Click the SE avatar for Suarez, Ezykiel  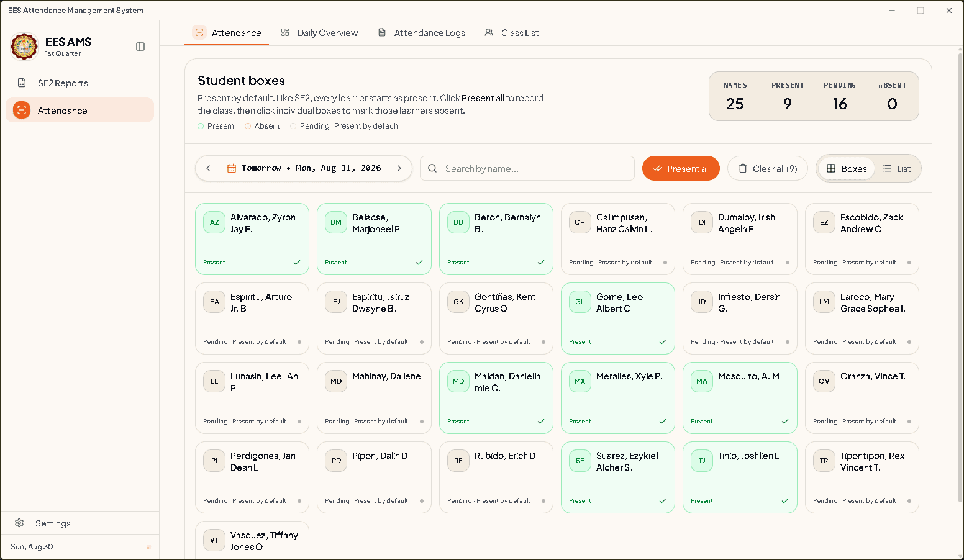click(580, 461)
